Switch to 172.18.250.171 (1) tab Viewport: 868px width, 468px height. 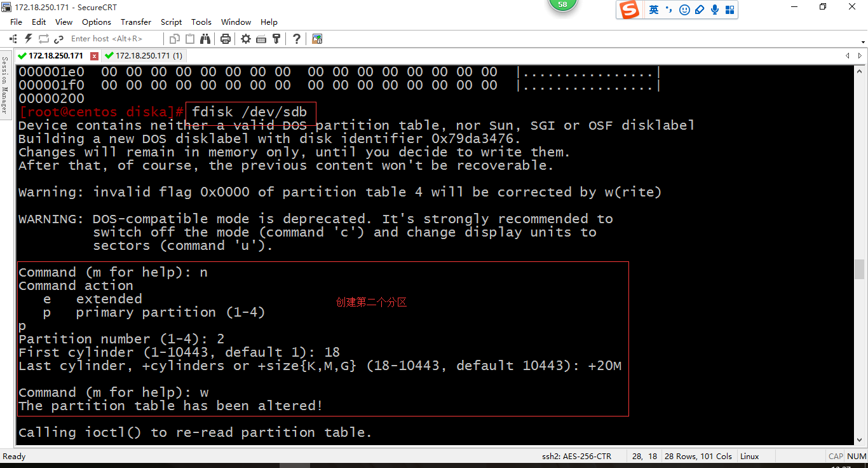tap(144, 56)
